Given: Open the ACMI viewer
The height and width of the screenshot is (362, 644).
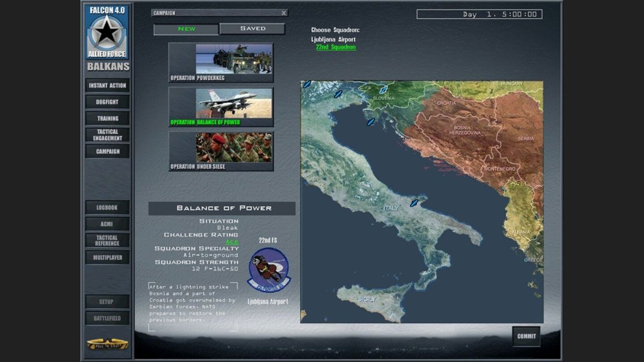Looking at the screenshot, I should (x=107, y=224).
